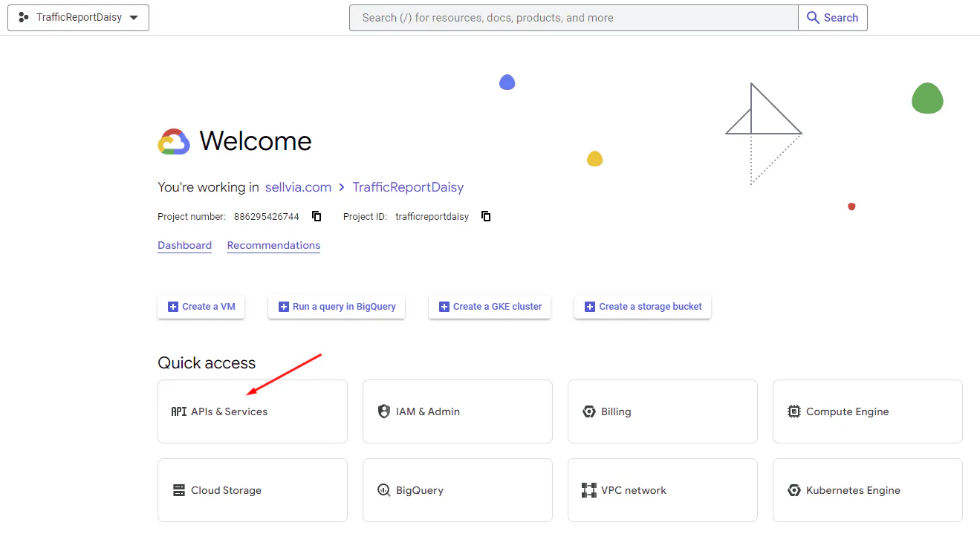Click the BigQuery magnifier icon
Screen dimensions: 980x534
coord(384,490)
